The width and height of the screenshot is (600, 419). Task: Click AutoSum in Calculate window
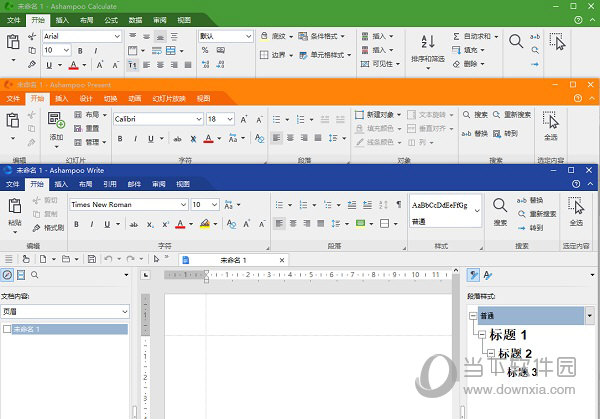point(475,36)
